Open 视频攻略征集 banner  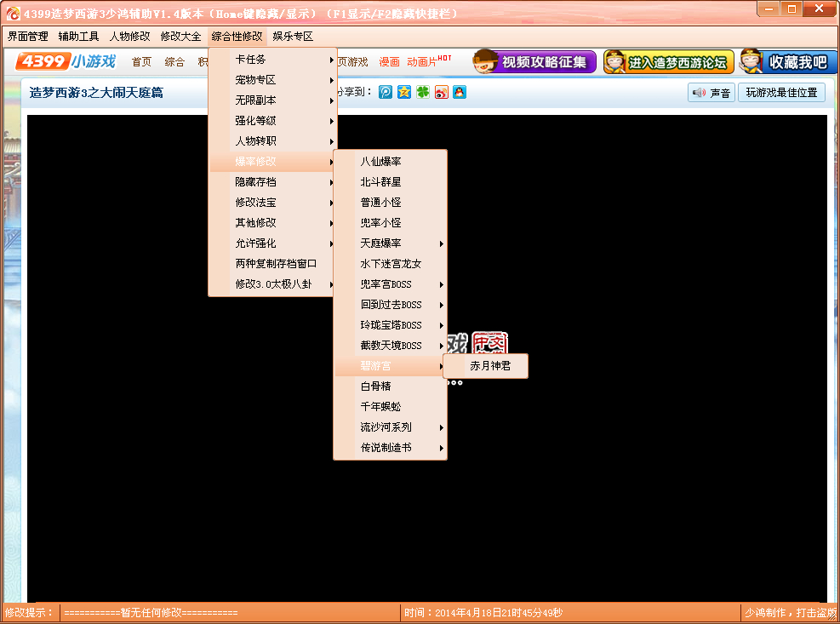pyautogui.click(x=534, y=61)
